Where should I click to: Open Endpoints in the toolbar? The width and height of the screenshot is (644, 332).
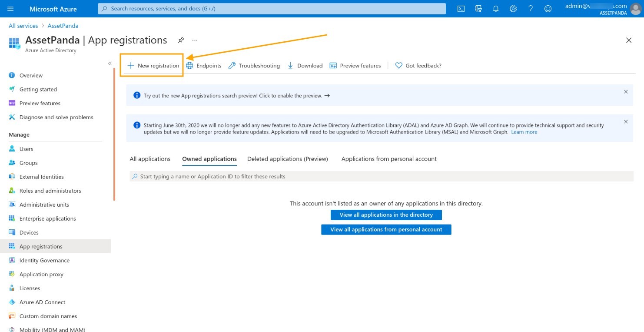click(204, 66)
